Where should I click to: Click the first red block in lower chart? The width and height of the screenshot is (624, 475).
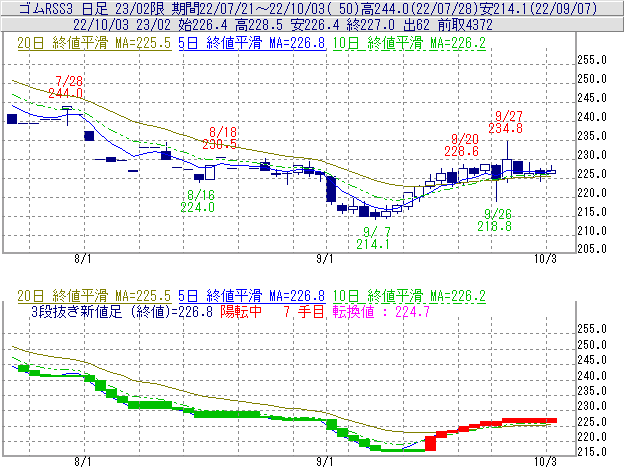point(430,443)
